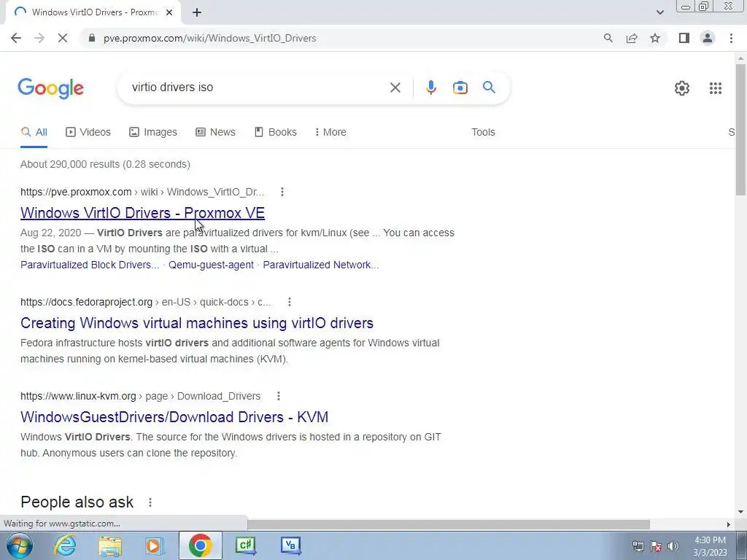Screen dimensions: 747x560
Task: Click the Google logo
Action: [x=51, y=88]
